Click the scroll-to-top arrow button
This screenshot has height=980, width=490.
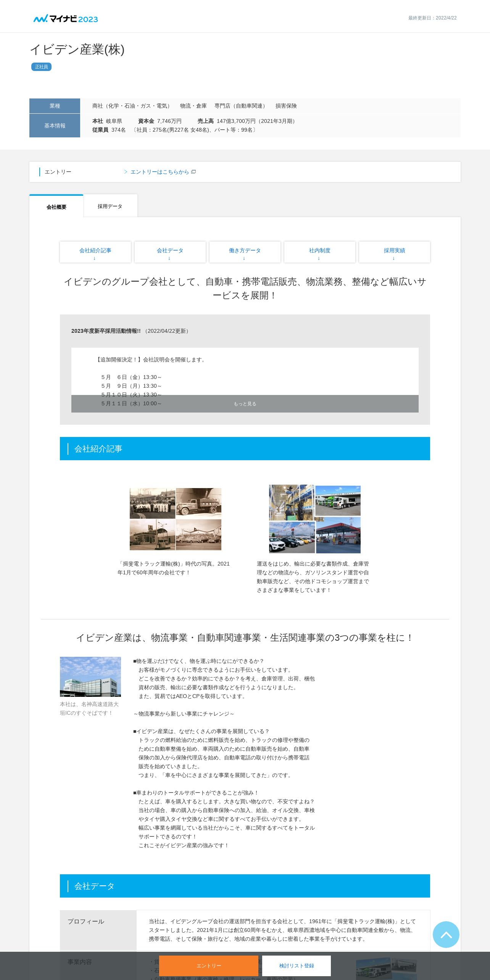tap(446, 934)
